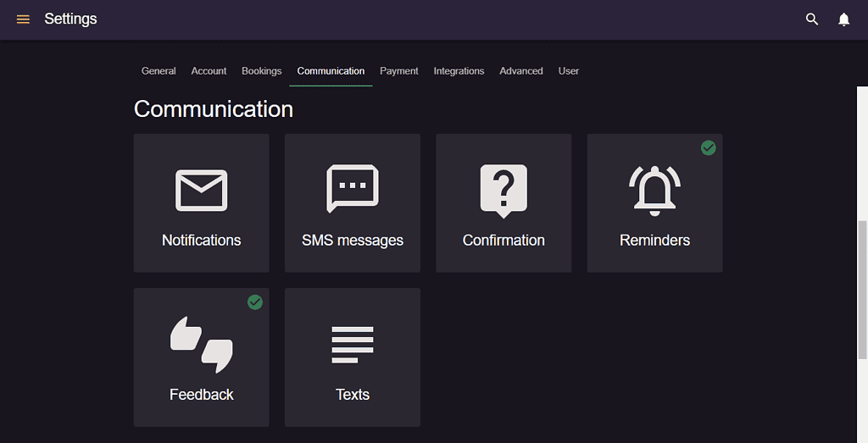Screen dimensions: 868x443
Task: Open the User tab
Action: pos(568,71)
